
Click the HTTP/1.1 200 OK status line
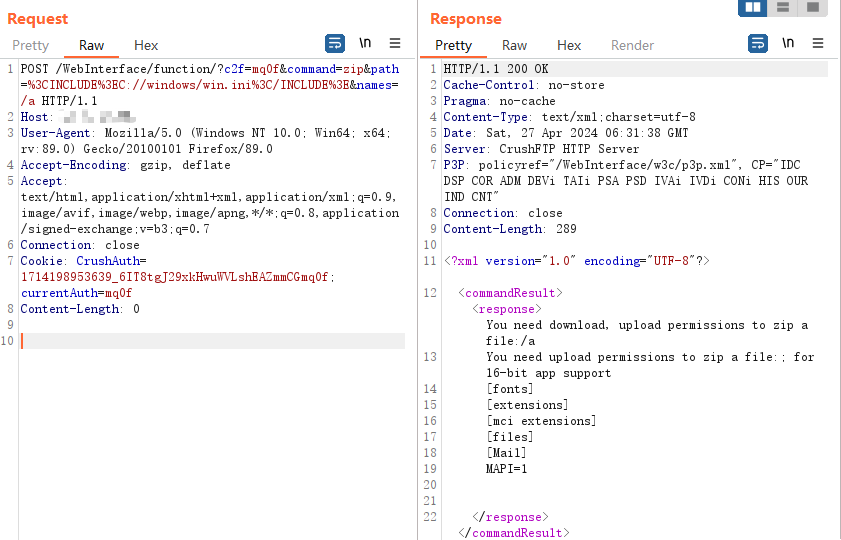click(x=496, y=69)
